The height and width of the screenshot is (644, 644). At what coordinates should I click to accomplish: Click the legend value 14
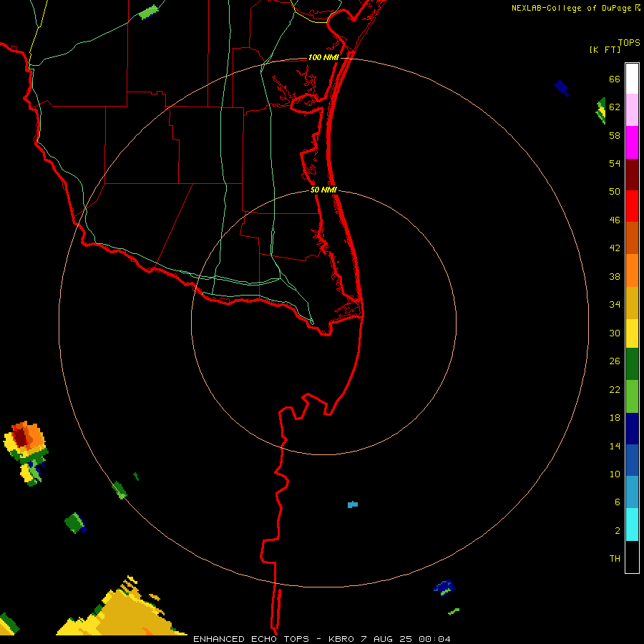tap(615, 446)
